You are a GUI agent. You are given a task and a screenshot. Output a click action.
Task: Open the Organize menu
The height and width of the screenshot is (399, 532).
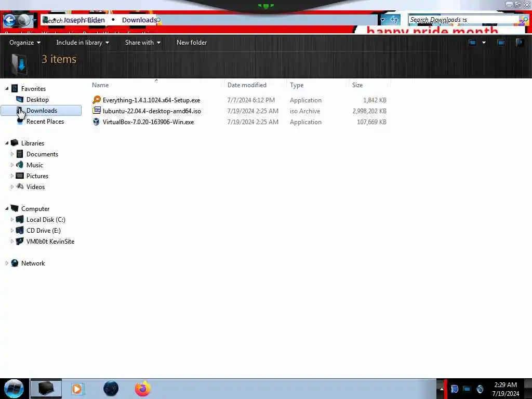coord(25,43)
